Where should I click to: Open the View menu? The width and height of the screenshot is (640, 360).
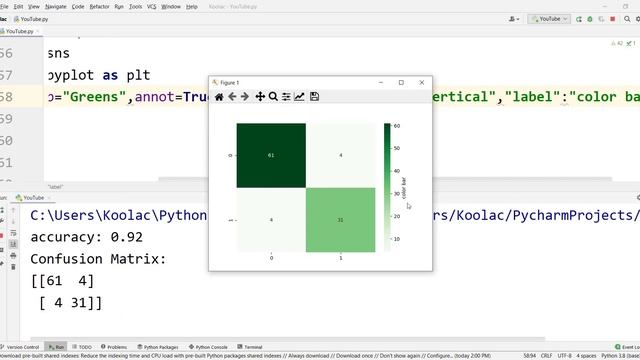[x=34, y=7]
